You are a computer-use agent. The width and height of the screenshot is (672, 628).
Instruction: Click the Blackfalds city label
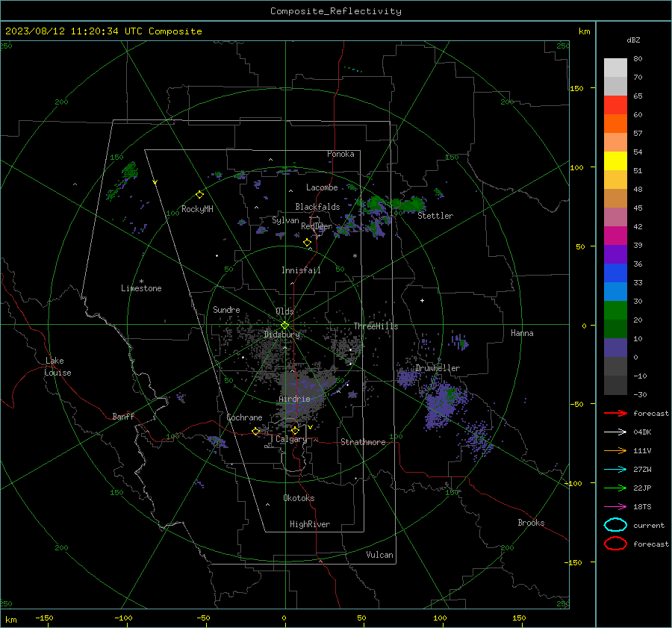(317, 207)
